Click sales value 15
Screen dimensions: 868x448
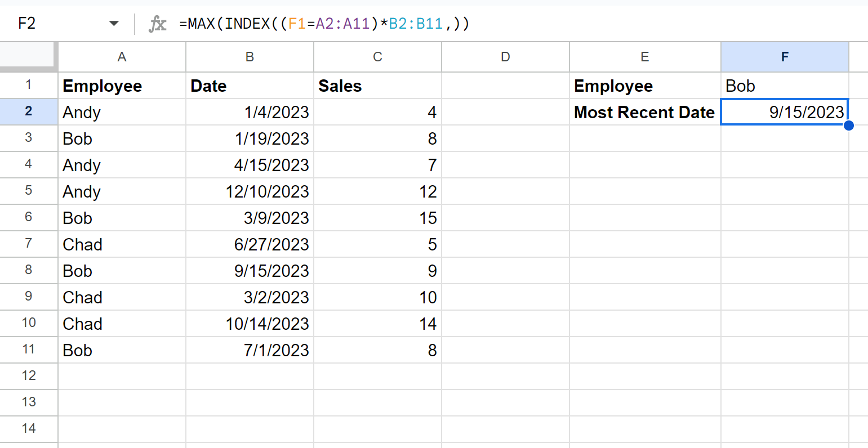[x=377, y=218]
